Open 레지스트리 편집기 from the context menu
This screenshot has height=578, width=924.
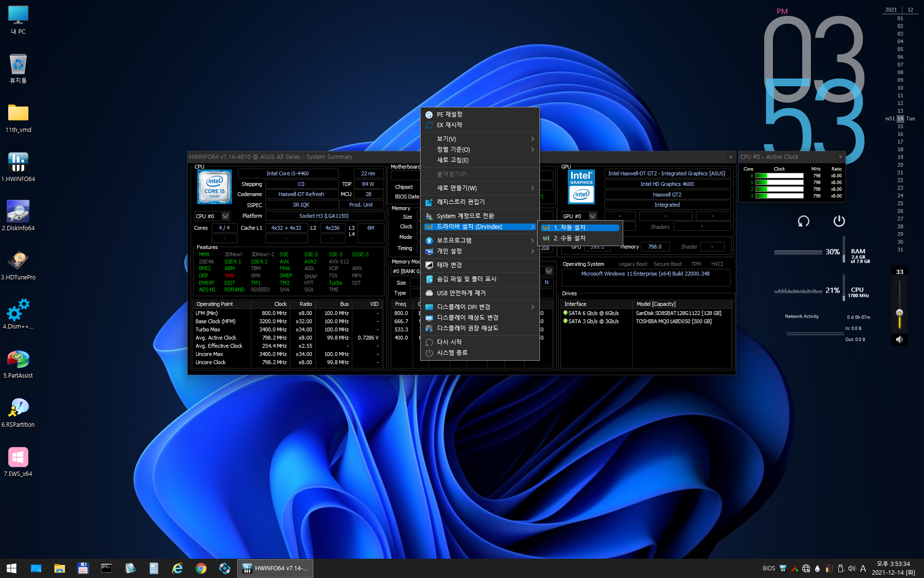click(480, 202)
